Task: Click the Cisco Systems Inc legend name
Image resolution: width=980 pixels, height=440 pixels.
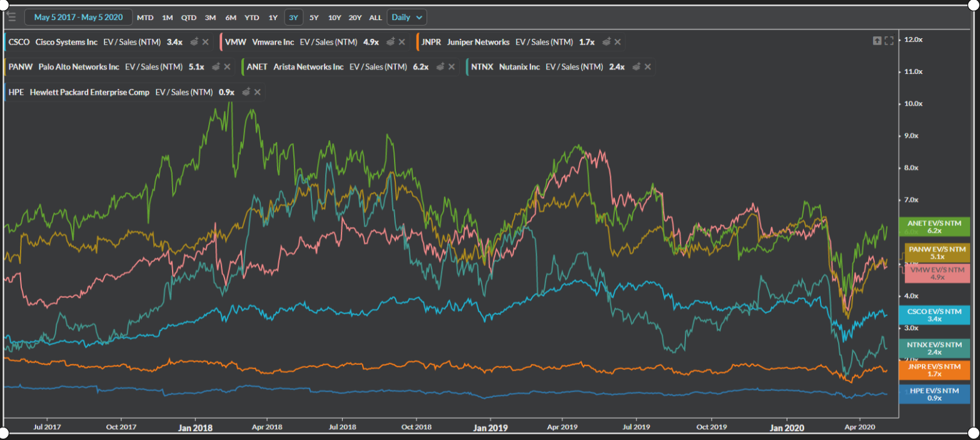Action: pyautogui.click(x=67, y=42)
